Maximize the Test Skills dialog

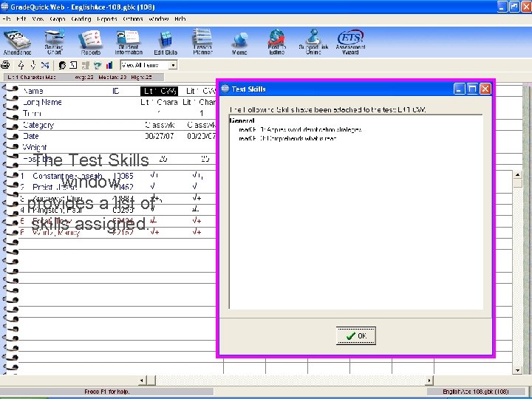click(x=472, y=89)
